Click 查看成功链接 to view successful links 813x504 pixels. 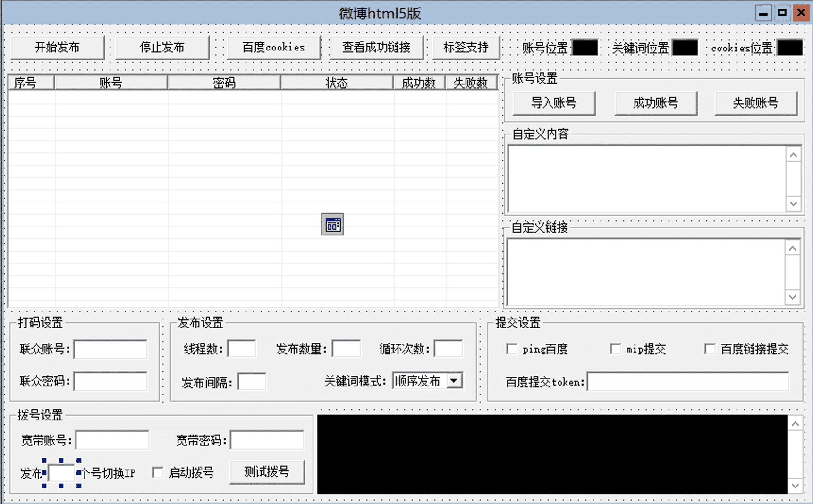pyautogui.click(x=376, y=47)
